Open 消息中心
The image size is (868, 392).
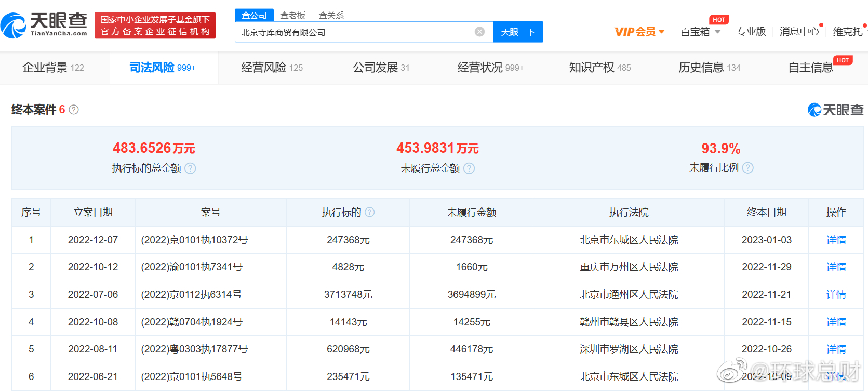[799, 32]
